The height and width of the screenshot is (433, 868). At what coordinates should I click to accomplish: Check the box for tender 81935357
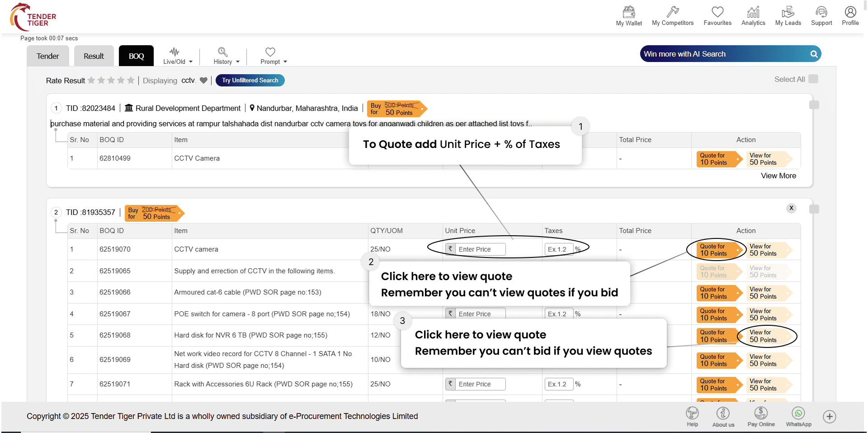point(814,209)
